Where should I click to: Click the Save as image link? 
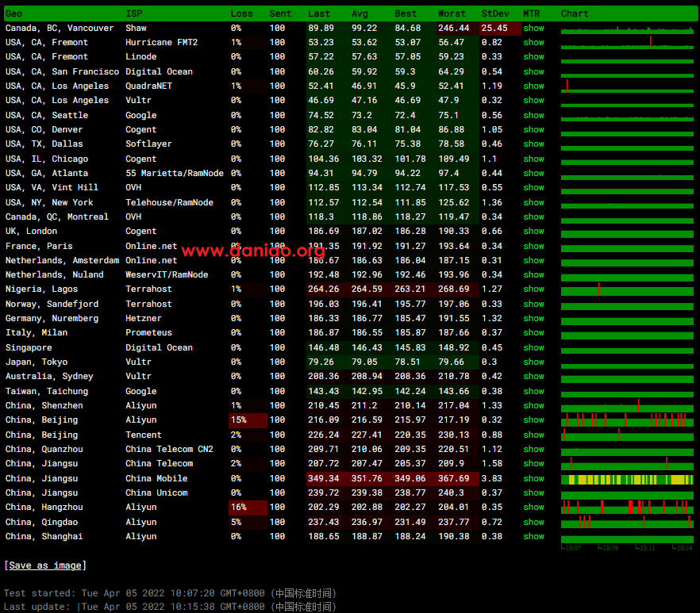45,565
